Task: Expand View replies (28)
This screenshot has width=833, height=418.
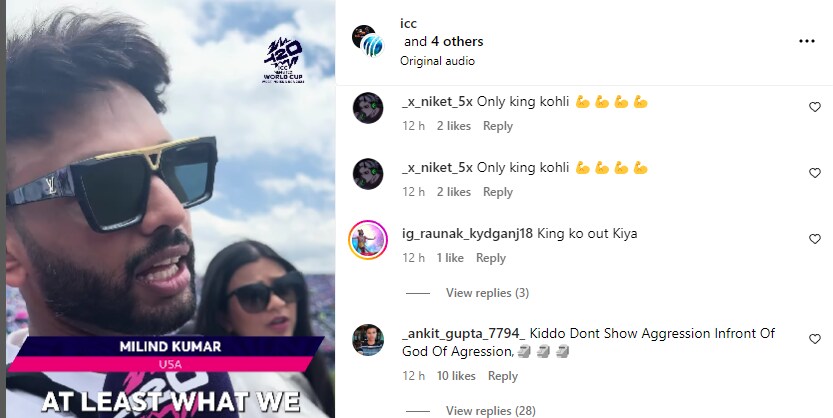Action: click(x=490, y=411)
